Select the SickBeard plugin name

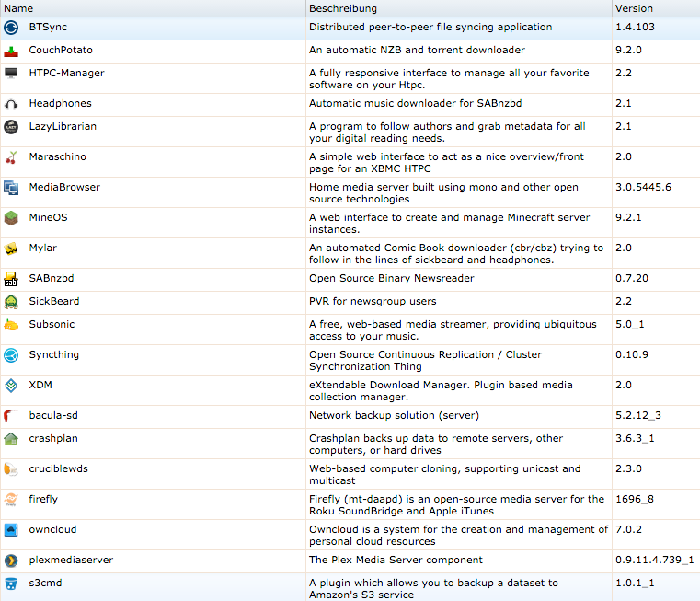coord(54,301)
